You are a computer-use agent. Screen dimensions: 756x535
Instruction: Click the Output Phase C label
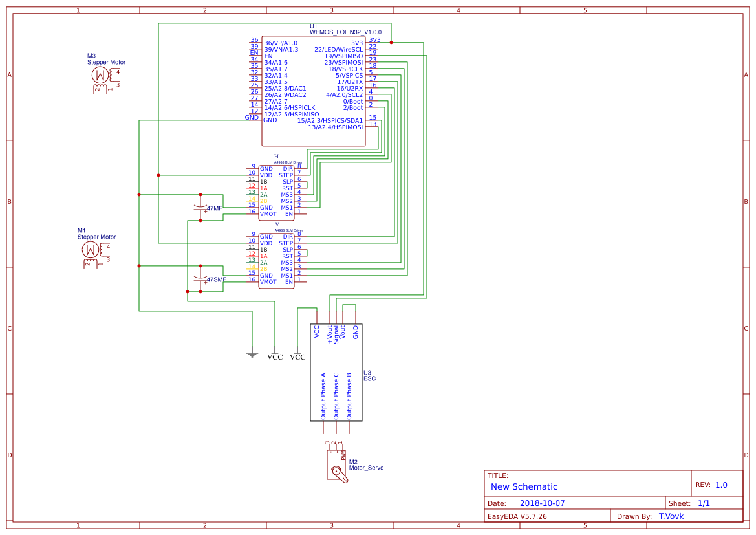point(336,396)
